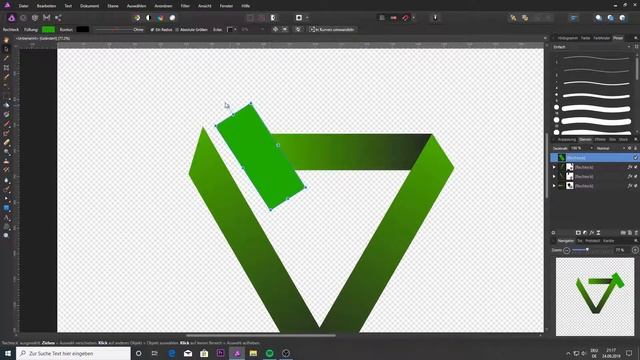Select the Crop tool
Image resolution: width=640 pixels, height=360 pixels.
(6, 67)
